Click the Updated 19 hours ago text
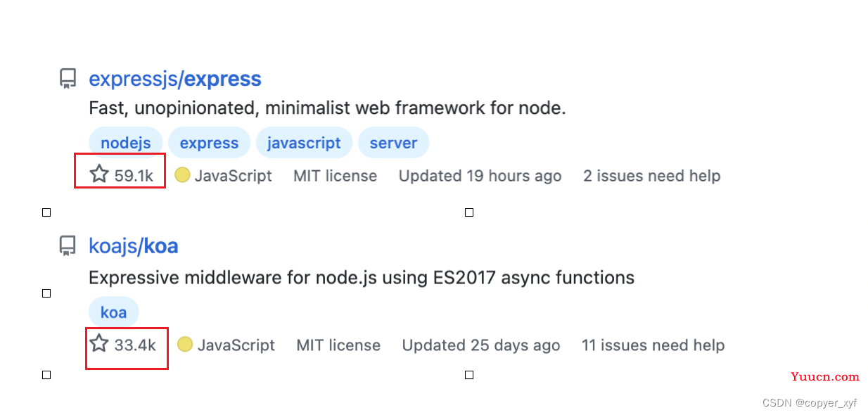 pos(480,176)
